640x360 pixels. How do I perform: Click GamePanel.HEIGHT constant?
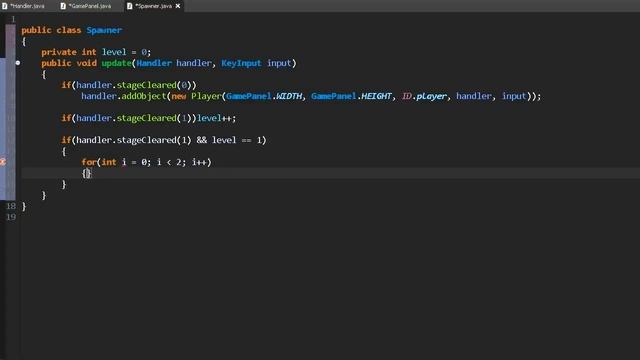[351, 96]
